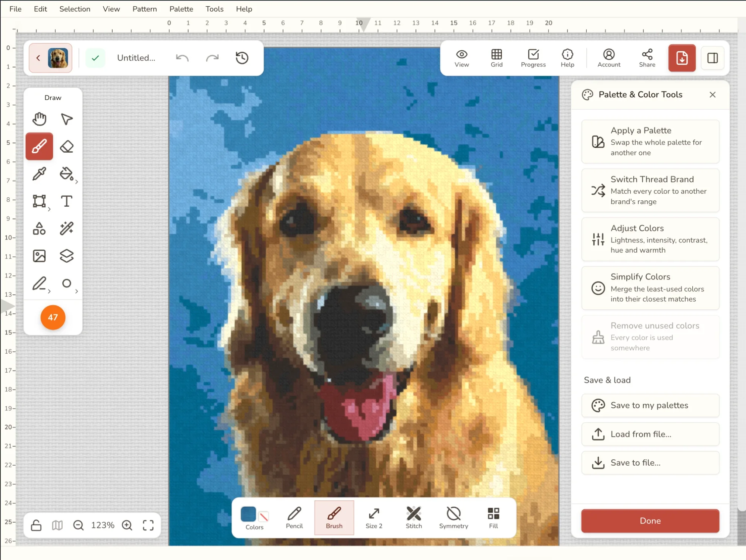Click Save to my palettes

point(650,406)
